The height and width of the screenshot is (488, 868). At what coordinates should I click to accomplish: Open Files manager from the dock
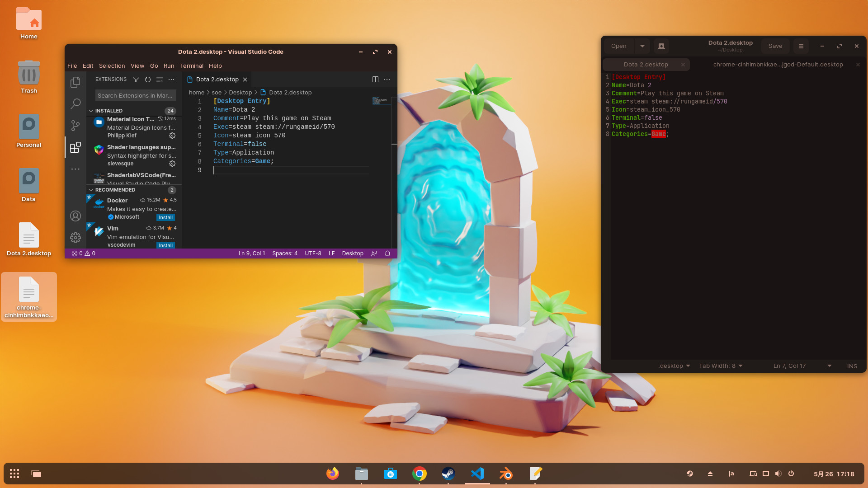(362, 474)
